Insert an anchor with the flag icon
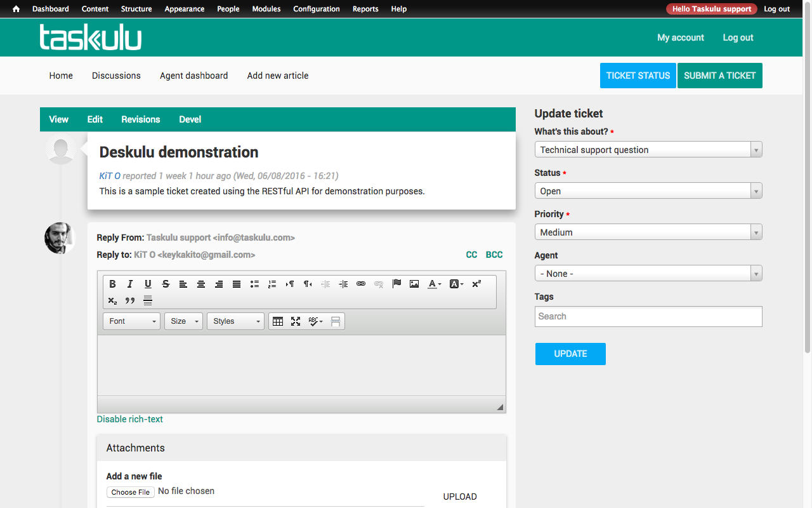 (396, 284)
